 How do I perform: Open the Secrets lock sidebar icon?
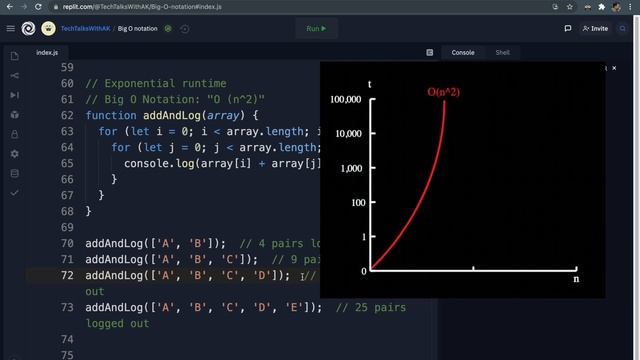coord(15,134)
